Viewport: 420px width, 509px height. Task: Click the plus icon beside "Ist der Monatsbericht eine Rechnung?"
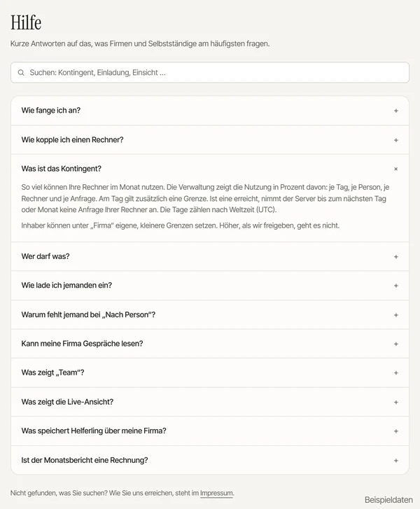click(x=396, y=461)
